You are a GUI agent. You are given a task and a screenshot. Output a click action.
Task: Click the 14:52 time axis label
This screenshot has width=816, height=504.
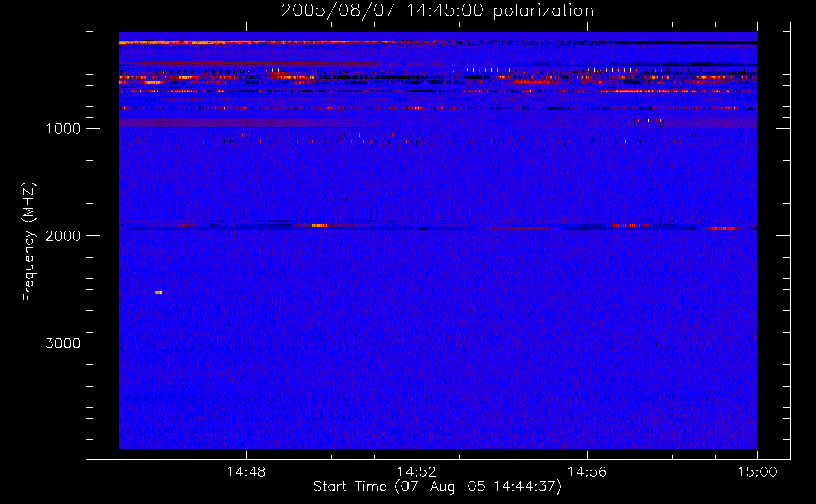coord(417,472)
